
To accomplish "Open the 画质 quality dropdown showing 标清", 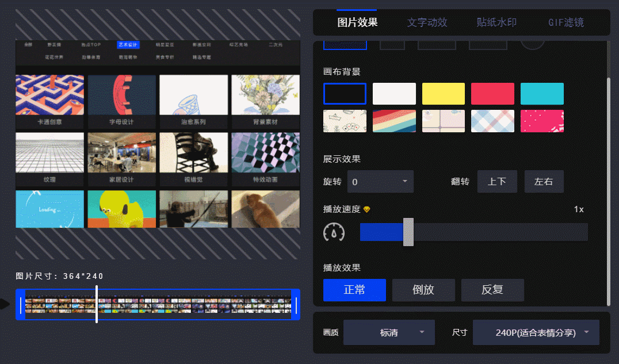I will click(x=389, y=332).
